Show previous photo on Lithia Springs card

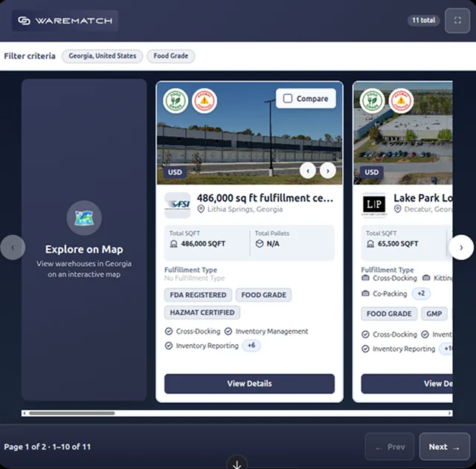click(x=308, y=171)
